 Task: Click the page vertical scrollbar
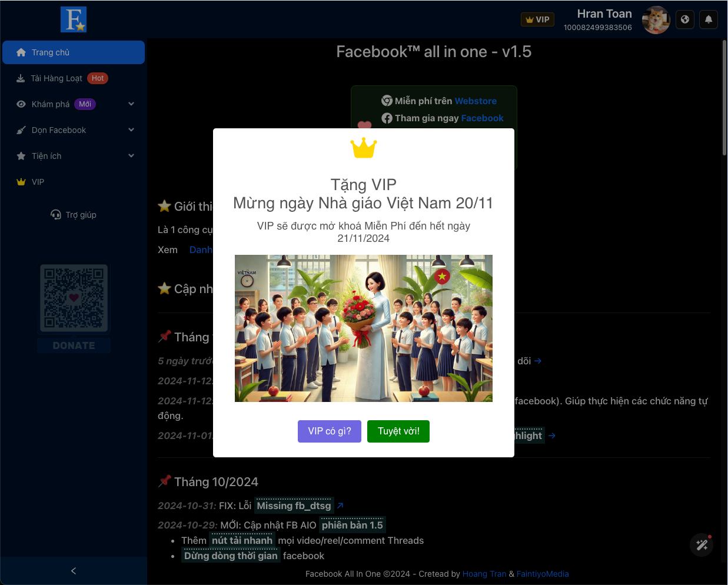tap(724, 97)
